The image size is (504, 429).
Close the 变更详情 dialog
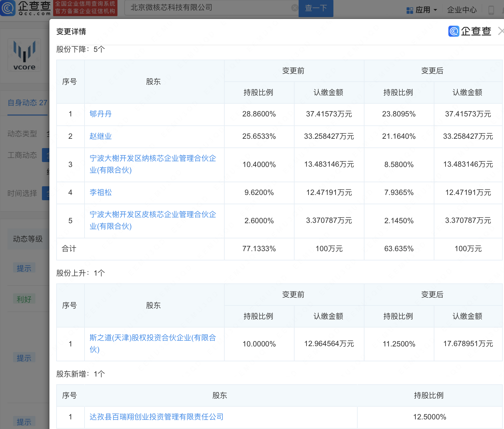coord(501,31)
